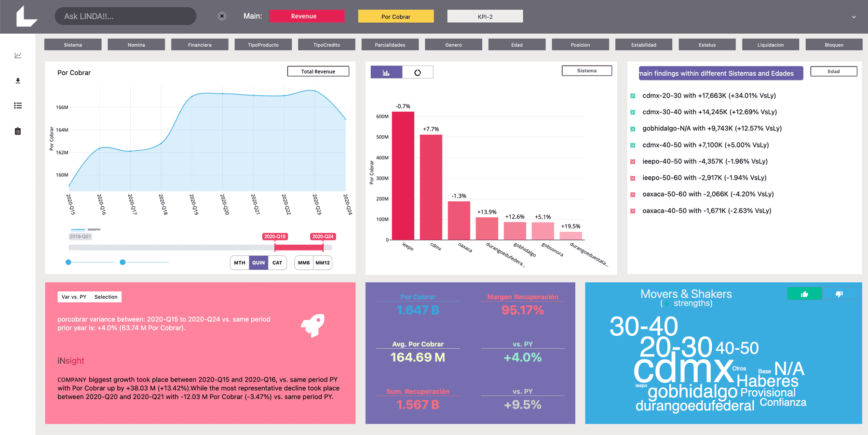Open the Sistema filter

(73, 45)
